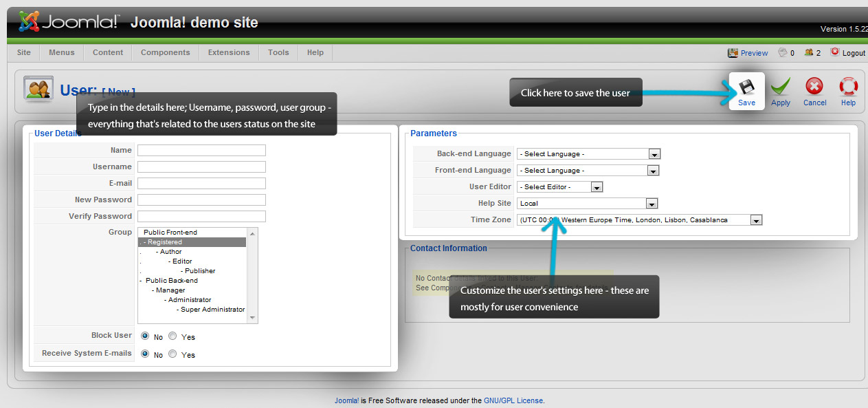868x408 pixels.
Task: Click the GNU/GPL License link
Action: (513, 400)
